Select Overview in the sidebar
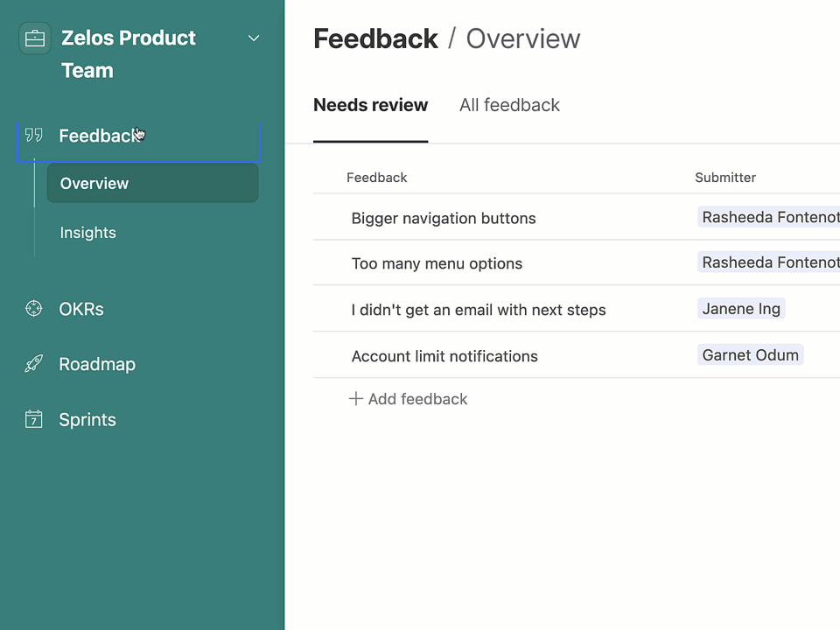The image size is (840, 630). click(94, 183)
